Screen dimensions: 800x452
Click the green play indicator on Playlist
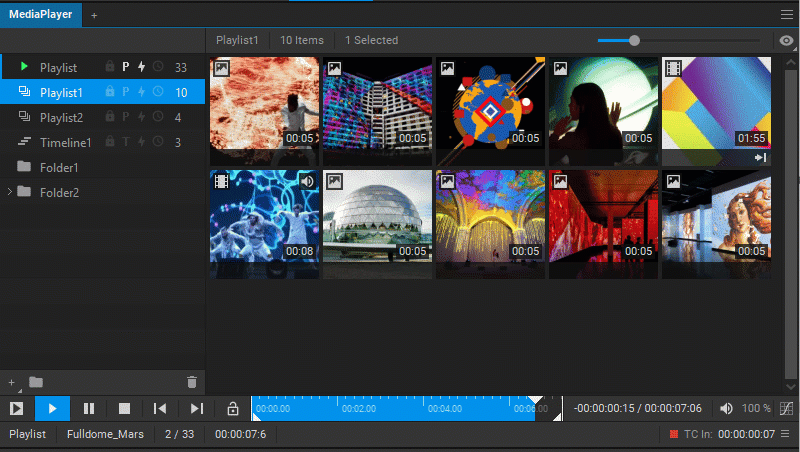click(x=23, y=66)
